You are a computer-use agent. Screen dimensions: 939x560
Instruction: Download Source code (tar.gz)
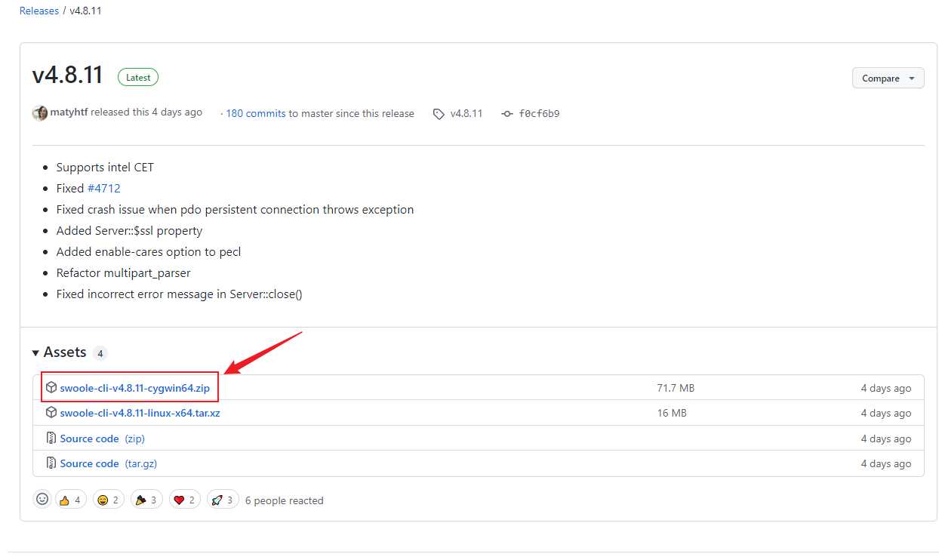click(x=109, y=463)
